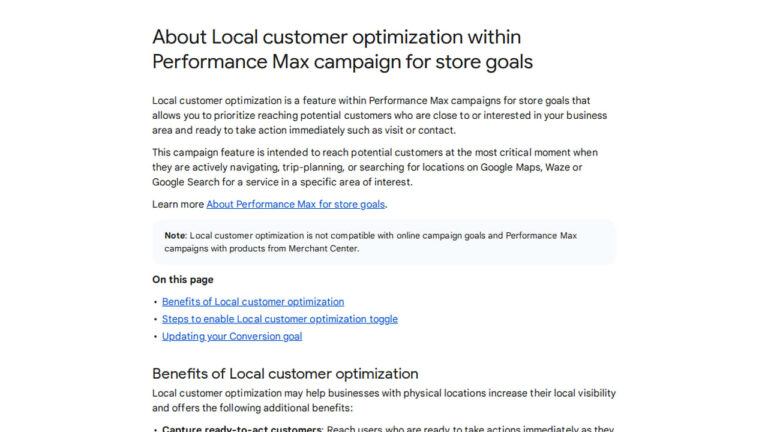
Task: Open Steps to enable Local customer optimization toggle link
Action: [280, 319]
